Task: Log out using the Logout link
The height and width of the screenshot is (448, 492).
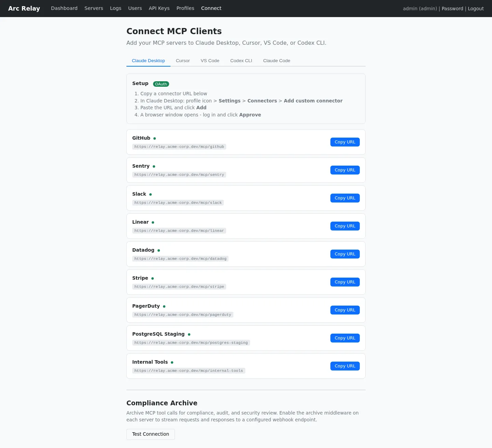Action: 476,9
